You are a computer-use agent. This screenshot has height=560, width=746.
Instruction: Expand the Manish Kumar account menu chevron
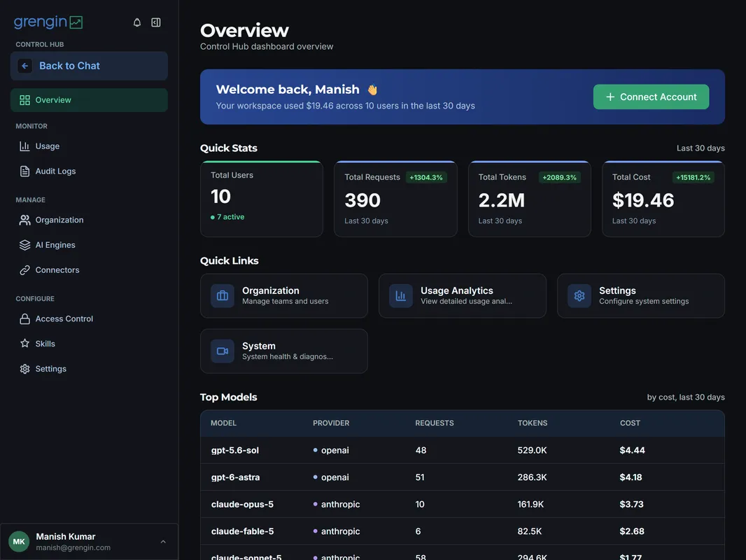[x=163, y=541]
